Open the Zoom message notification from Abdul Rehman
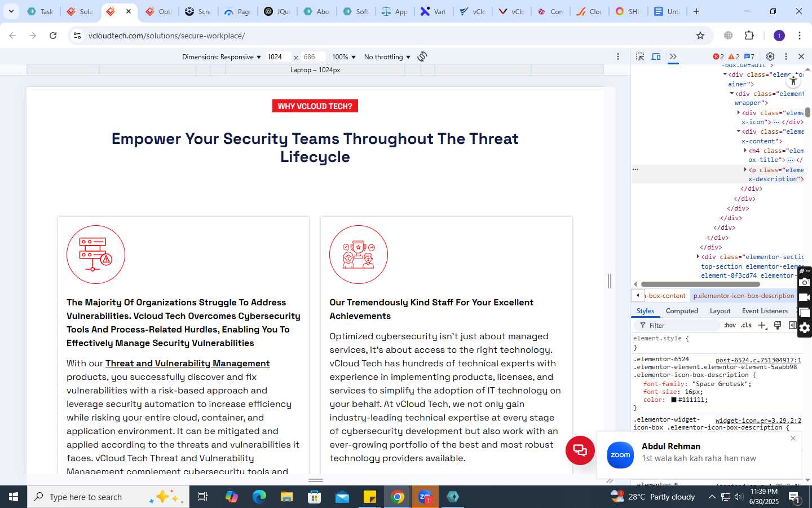The image size is (812, 508). point(699,454)
